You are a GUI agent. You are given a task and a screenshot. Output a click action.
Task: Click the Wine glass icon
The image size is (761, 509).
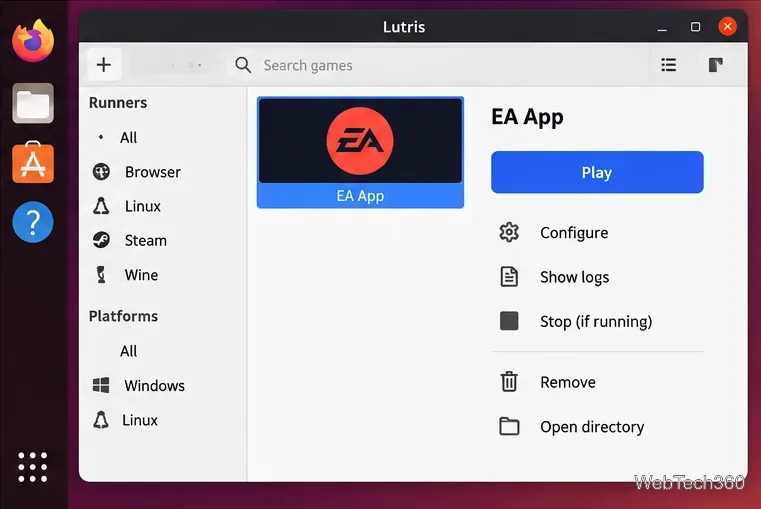click(x=101, y=275)
